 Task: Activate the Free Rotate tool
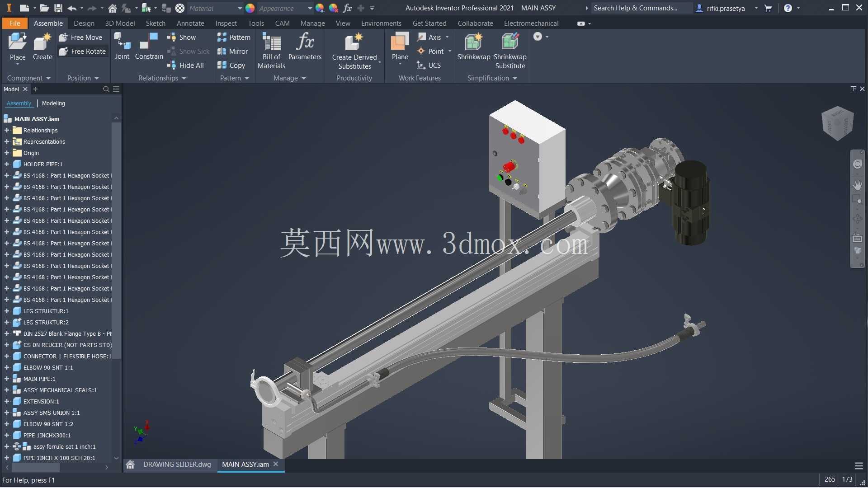pos(83,52)
